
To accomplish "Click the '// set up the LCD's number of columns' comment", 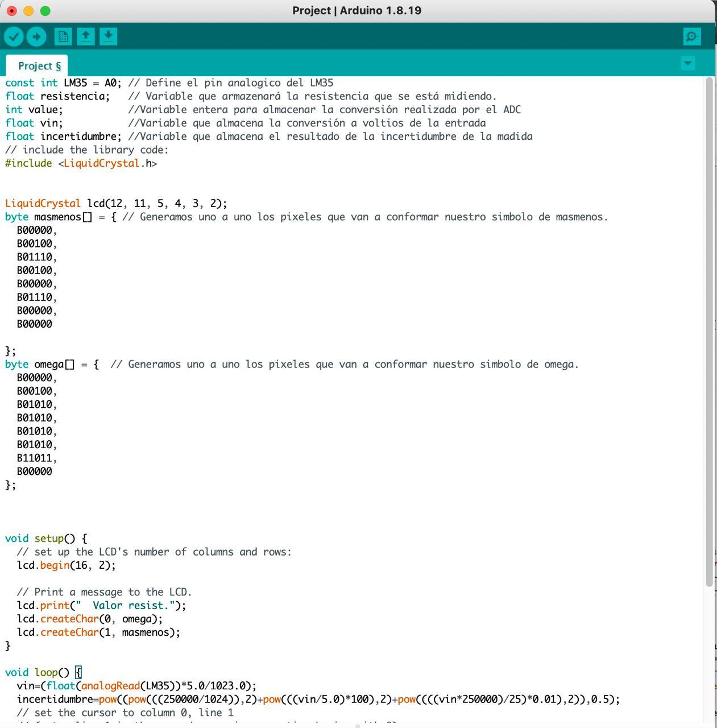I will (x=154, y=552).
